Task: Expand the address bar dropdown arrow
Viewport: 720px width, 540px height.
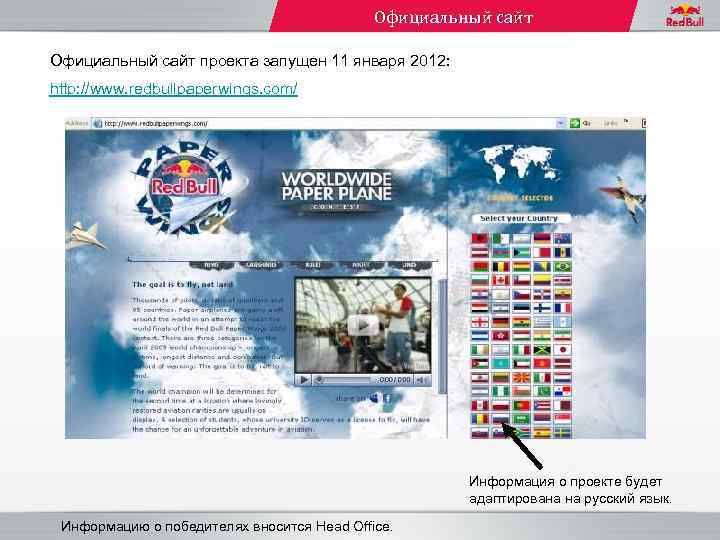Action: tap(561, 123)
